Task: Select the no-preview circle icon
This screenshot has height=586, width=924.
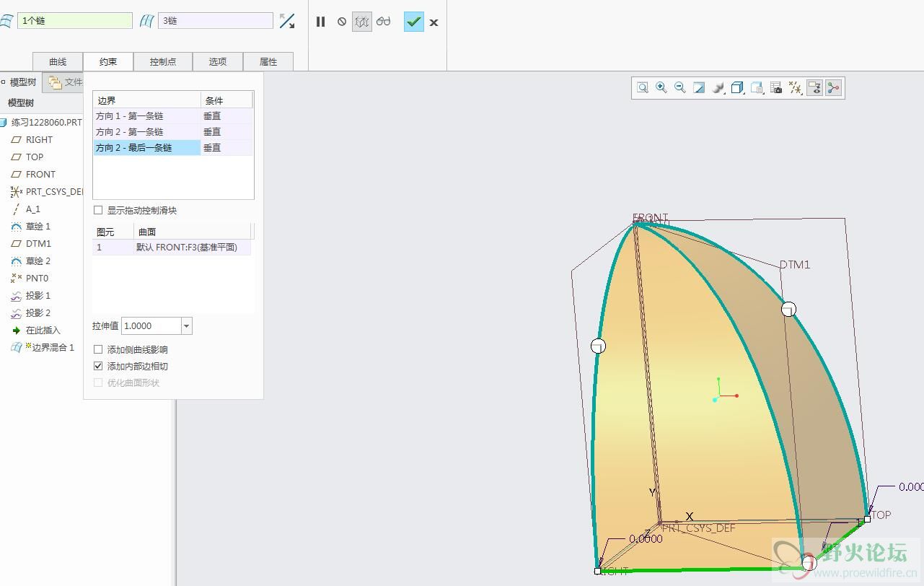Action: pos(342,22)
